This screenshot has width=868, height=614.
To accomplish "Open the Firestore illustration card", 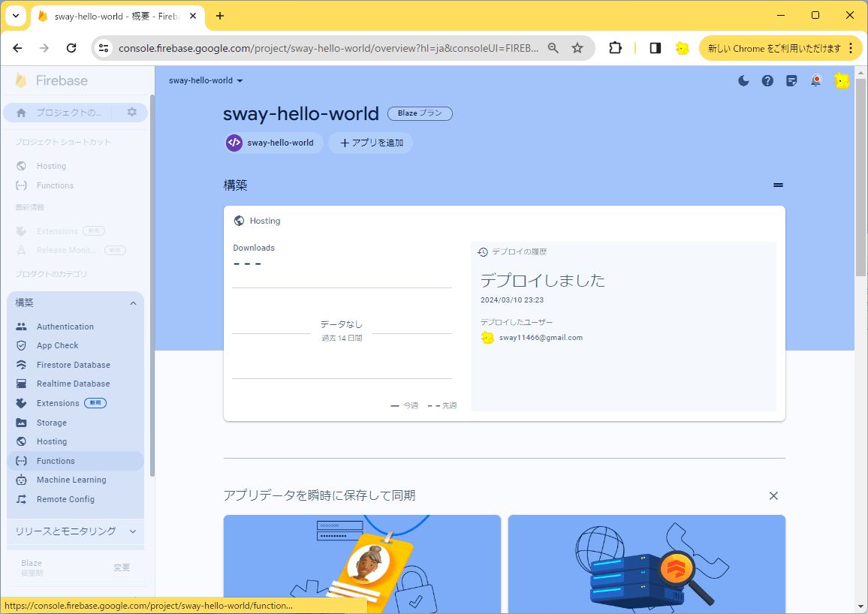I will (646, 564).
